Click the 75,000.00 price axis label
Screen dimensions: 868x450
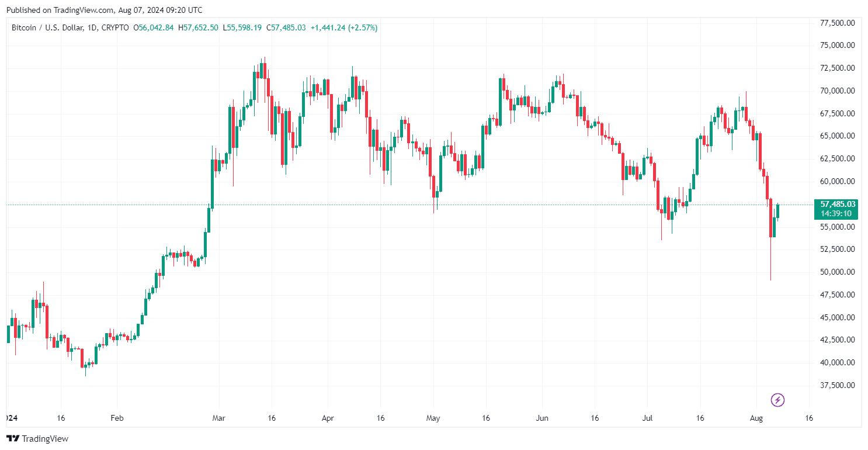click(838, 45)
